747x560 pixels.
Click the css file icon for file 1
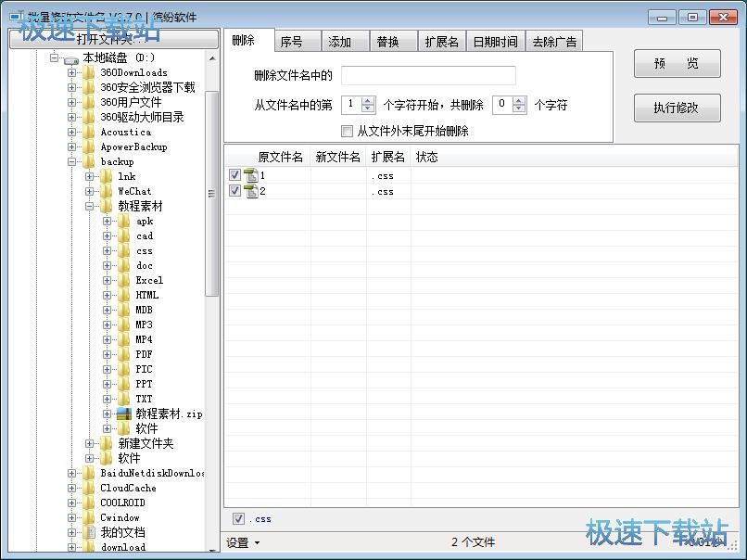(250, 175)
